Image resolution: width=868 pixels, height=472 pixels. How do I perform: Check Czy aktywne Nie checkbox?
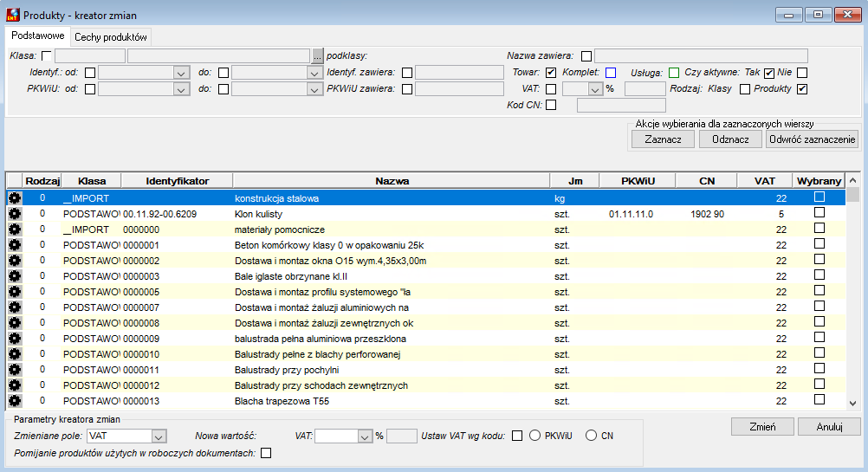[802, 73]
